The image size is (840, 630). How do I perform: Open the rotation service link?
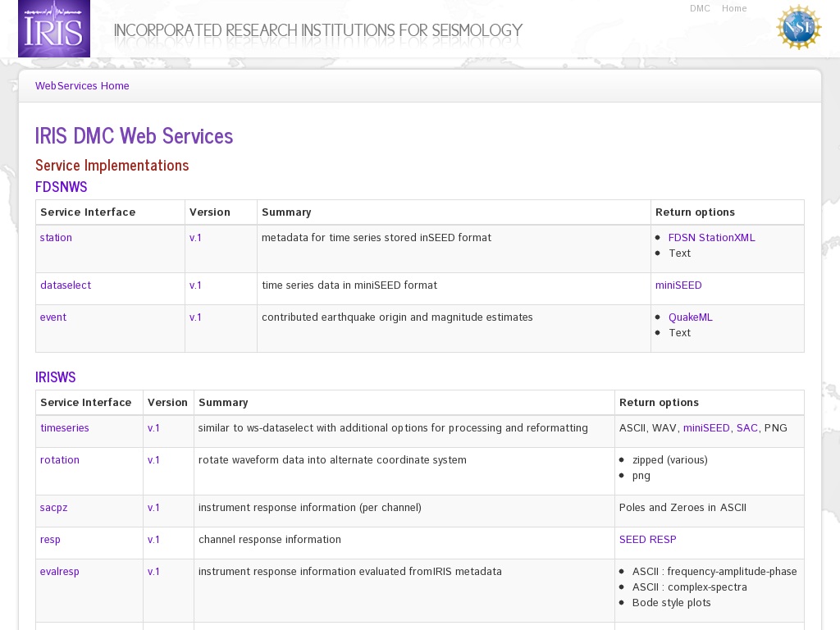60,460
